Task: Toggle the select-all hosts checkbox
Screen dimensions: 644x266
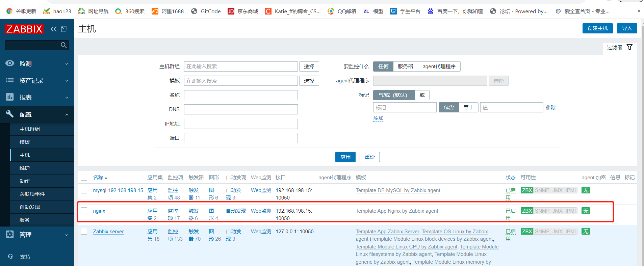Action: point(84,177)
